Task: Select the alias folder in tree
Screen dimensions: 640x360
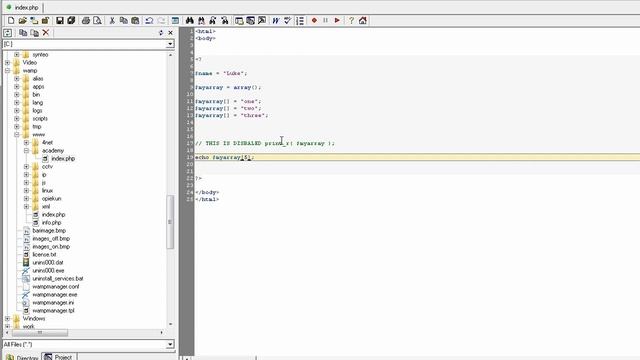Action: tap(38, 78)
